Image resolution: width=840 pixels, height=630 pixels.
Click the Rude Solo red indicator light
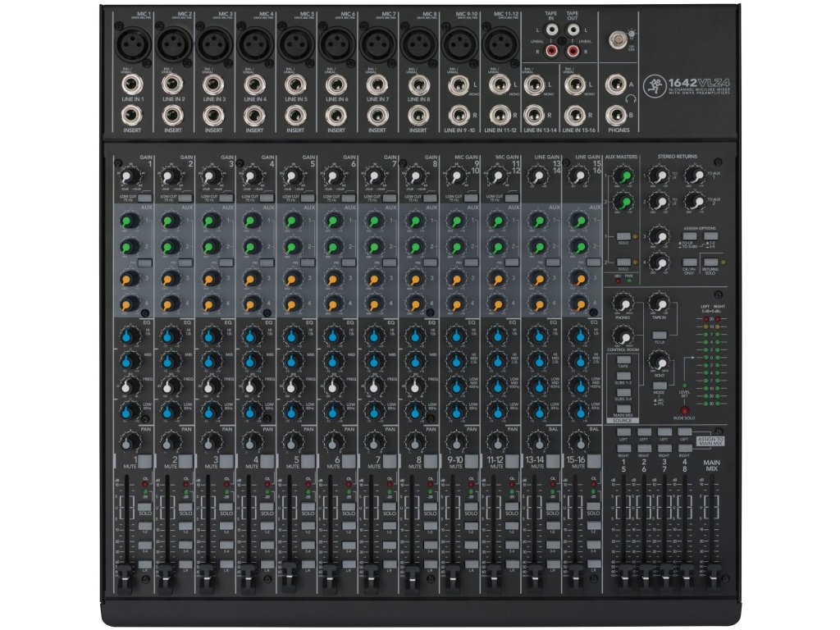(x=683, y=409)
